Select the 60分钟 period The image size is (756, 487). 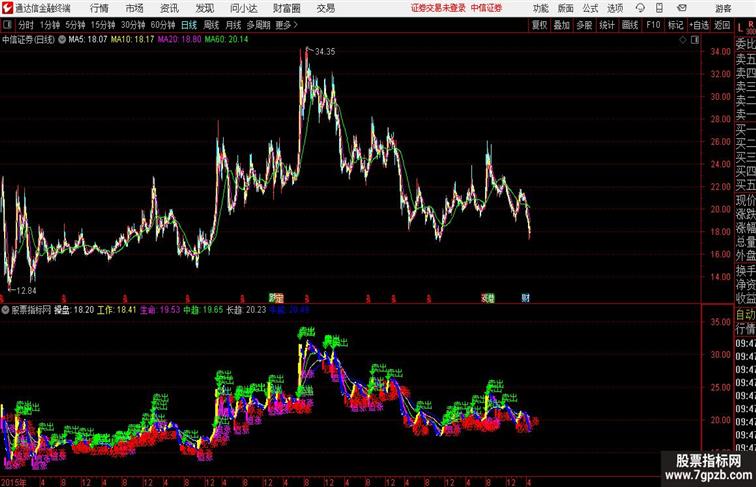(x=163, y=25)
